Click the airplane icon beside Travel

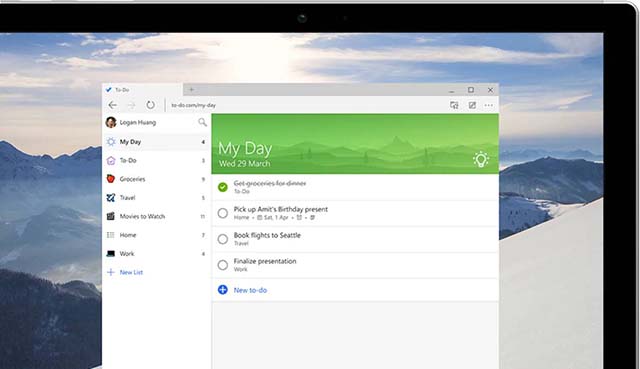111,198
